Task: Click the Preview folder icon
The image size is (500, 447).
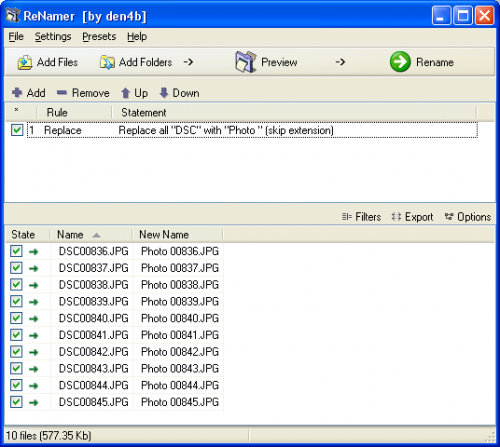Action: click(x=246, y=62)
